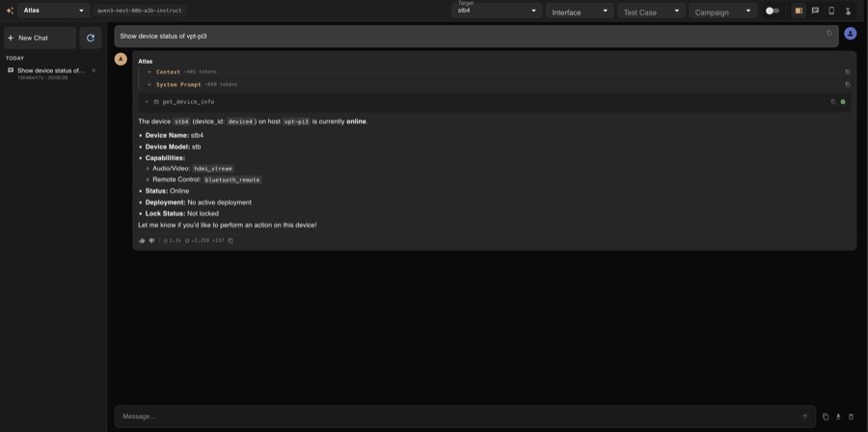Click the device4 device_id tag
The image size is (868, 432).
(x=240, y=121)
